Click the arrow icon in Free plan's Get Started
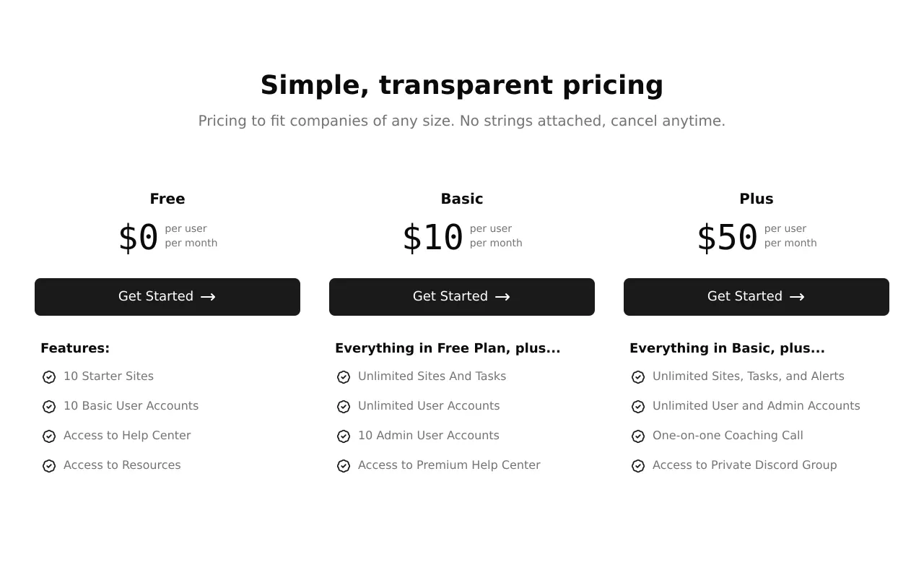Viewport: 924px width, 578px height. (x=208, y=297)
